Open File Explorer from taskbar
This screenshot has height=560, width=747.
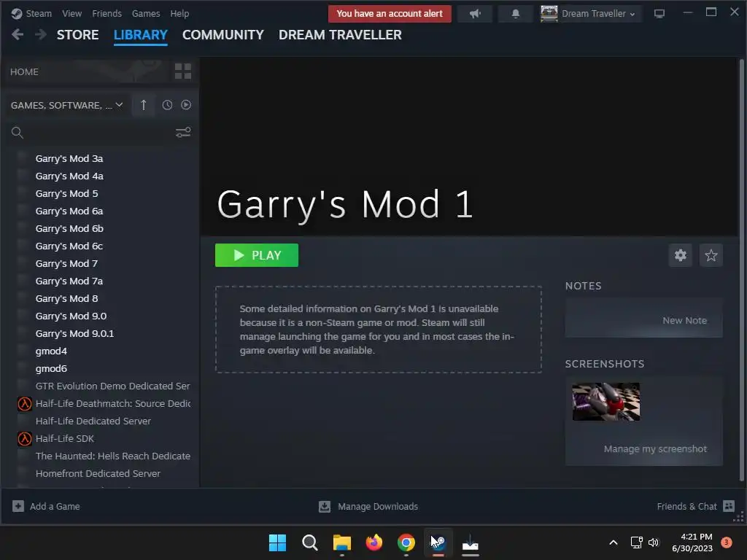[x=341, y=542]
